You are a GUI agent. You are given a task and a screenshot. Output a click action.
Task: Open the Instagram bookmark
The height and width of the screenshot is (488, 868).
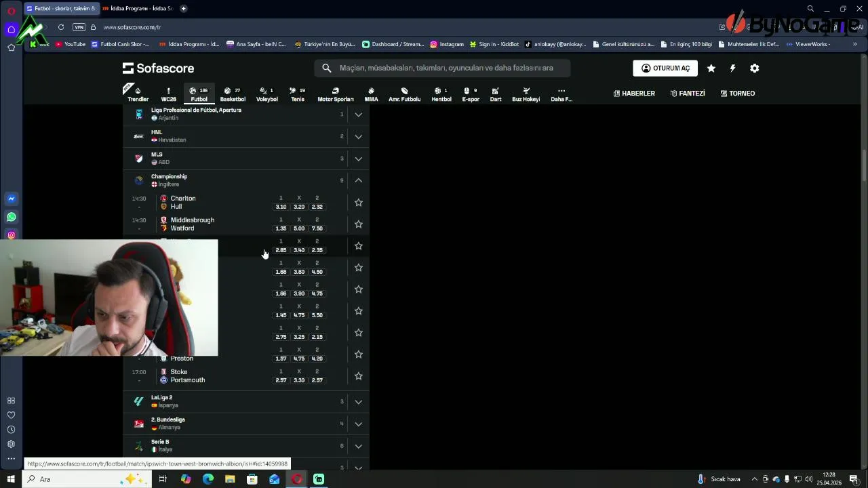tap(447, 44)
